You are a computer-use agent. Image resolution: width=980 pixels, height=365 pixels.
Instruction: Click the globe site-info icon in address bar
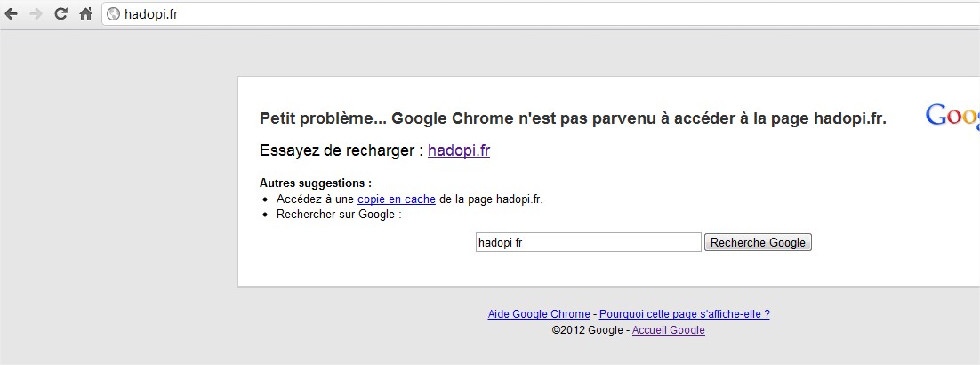point(113,13)
